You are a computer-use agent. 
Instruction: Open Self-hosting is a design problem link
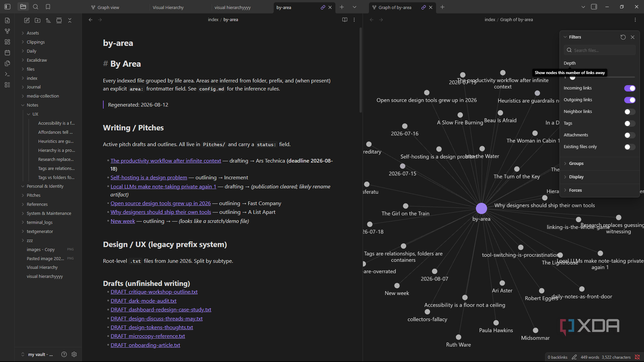[149, 177]
